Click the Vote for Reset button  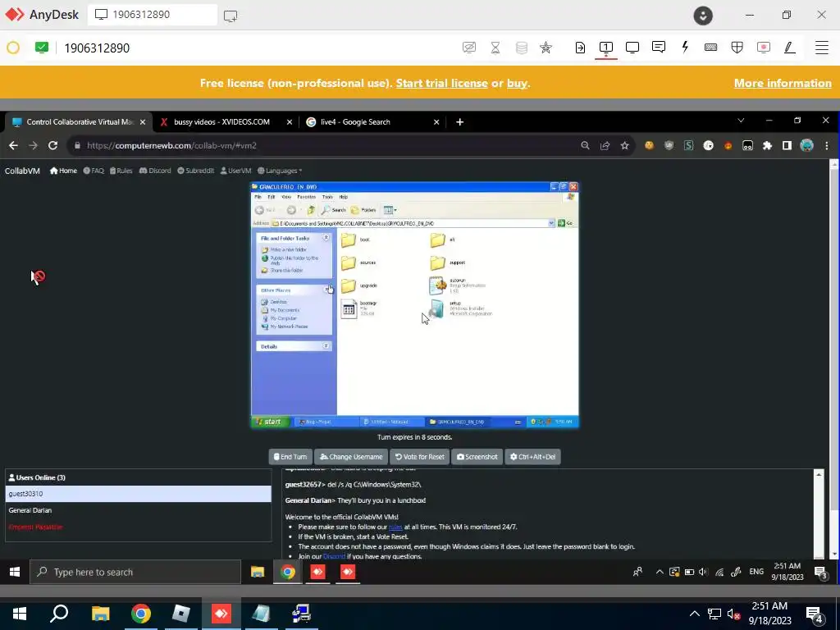(x=420, y=456)
